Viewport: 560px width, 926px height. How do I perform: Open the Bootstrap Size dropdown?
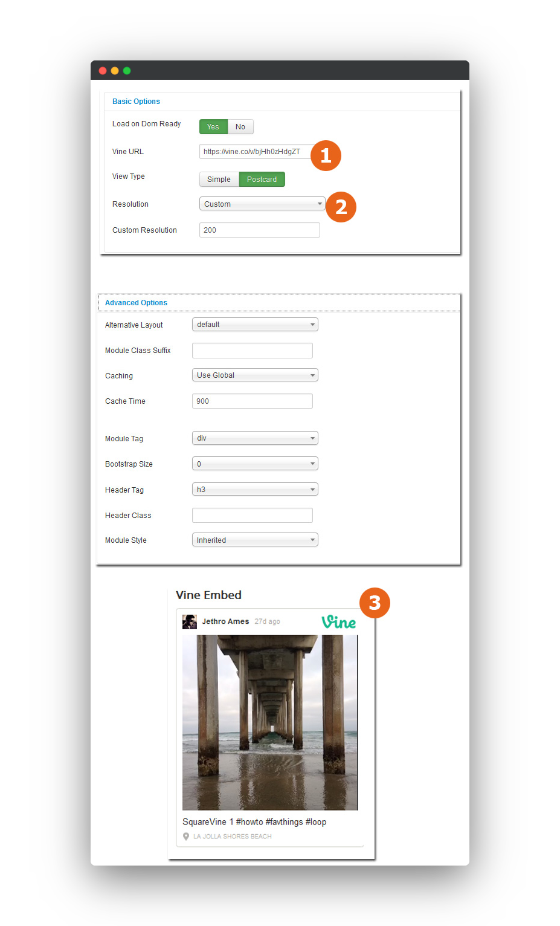255,464
